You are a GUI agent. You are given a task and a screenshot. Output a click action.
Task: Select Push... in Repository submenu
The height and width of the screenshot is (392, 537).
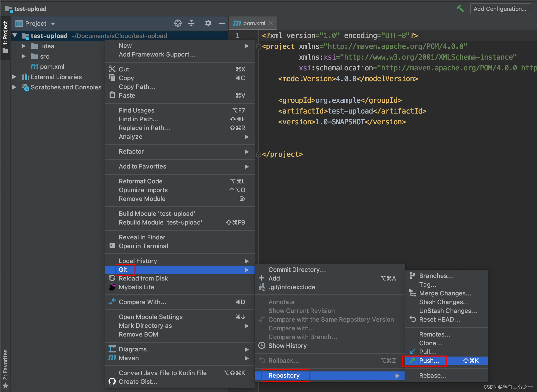[x=429, y=361]
